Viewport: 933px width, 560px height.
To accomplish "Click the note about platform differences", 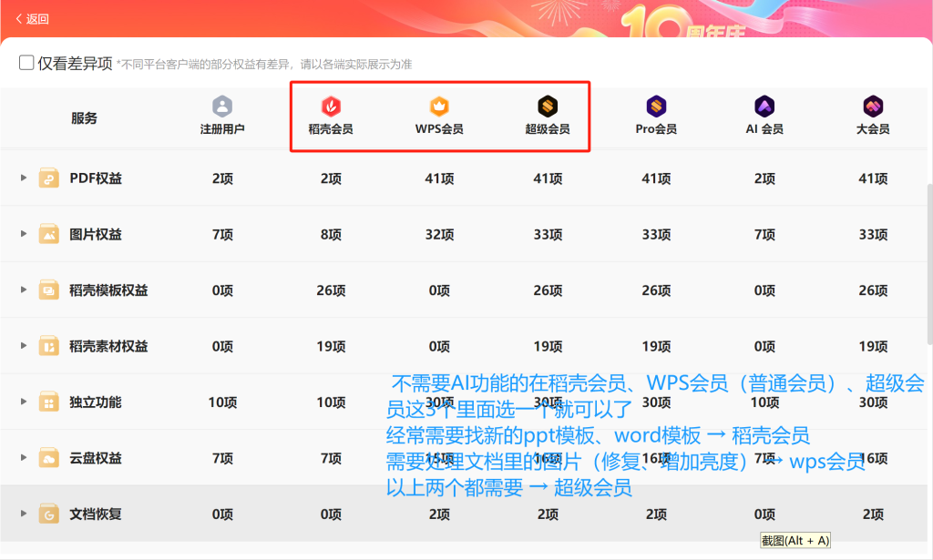I will 264,65.
